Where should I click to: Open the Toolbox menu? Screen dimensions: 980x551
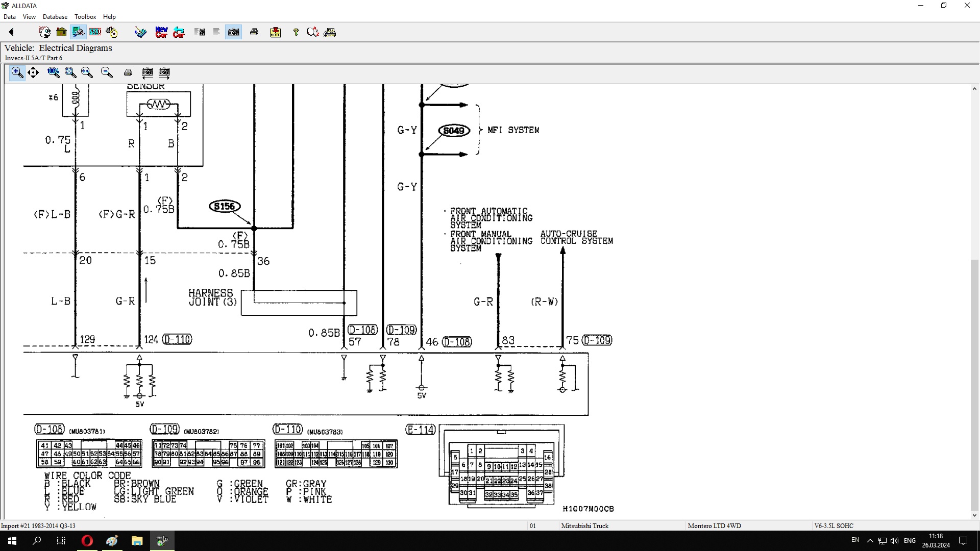pyautogui.click(x=85, y=17)
